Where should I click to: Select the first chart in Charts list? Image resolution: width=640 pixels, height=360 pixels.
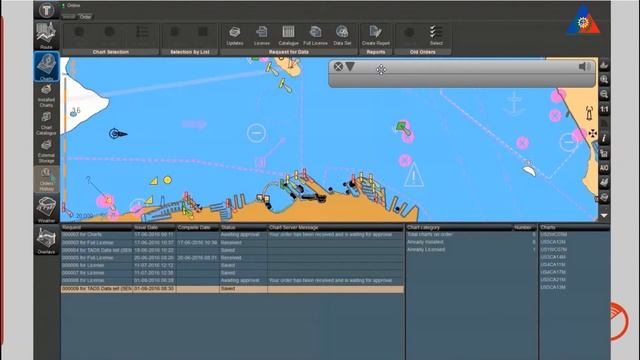(x=553, y=234)
